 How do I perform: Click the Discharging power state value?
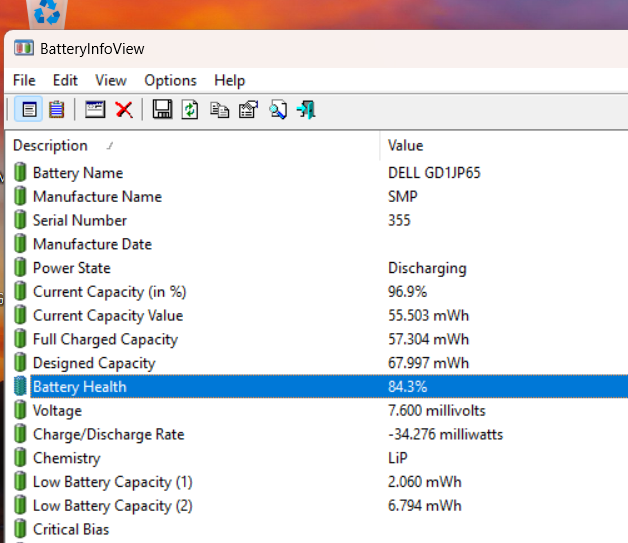point(427,268)
